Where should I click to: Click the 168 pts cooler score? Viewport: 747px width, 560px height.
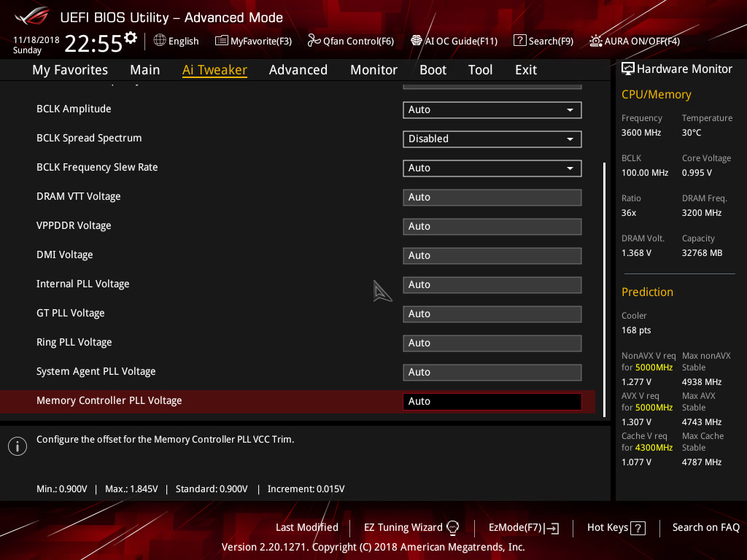pos(636,330)
